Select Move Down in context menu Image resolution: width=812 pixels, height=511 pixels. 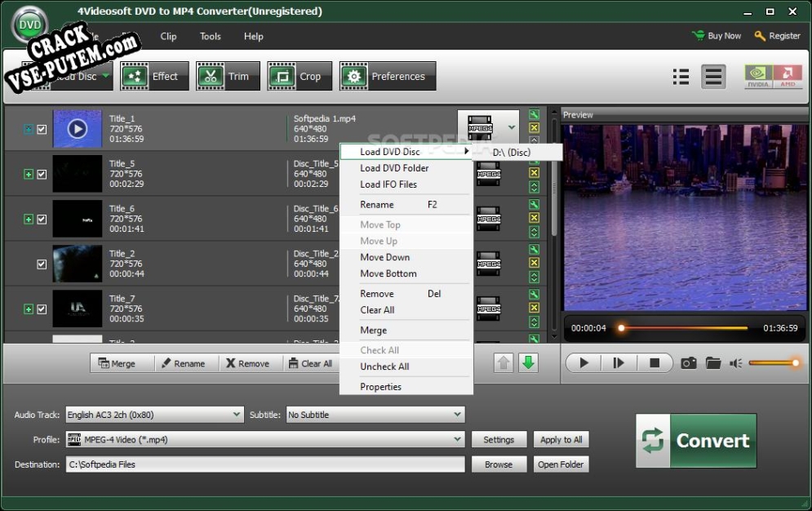point(406,257)
